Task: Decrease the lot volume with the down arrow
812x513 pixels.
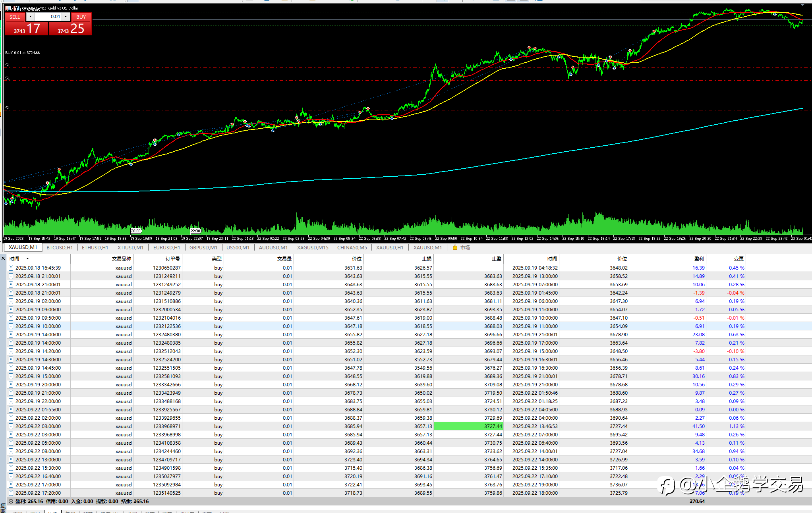Action: (x=30, y=17)
